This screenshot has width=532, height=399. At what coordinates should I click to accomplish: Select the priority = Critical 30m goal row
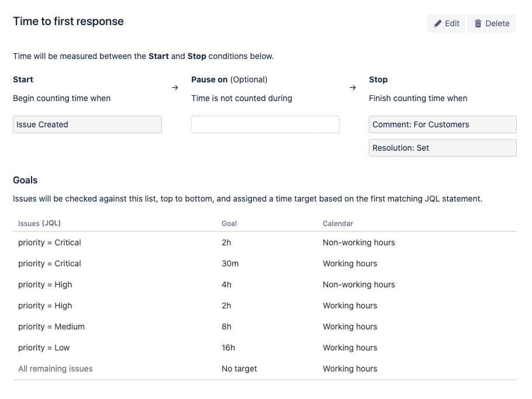[x=265, y=263]
